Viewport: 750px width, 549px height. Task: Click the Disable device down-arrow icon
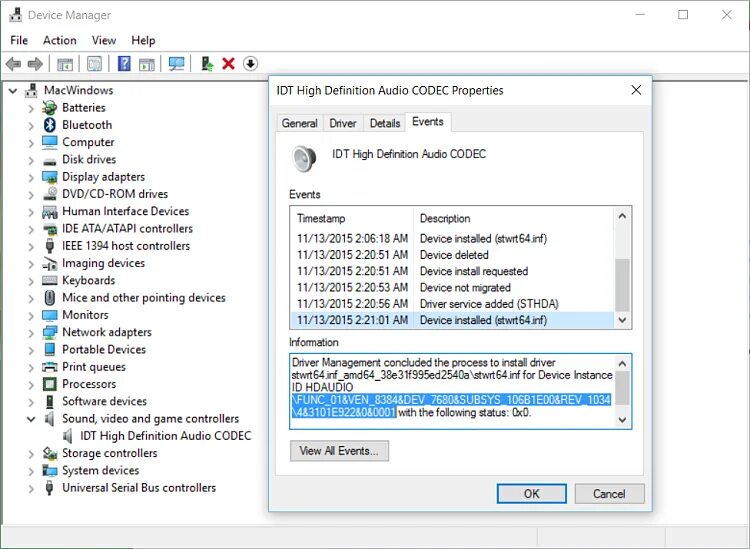250,64
